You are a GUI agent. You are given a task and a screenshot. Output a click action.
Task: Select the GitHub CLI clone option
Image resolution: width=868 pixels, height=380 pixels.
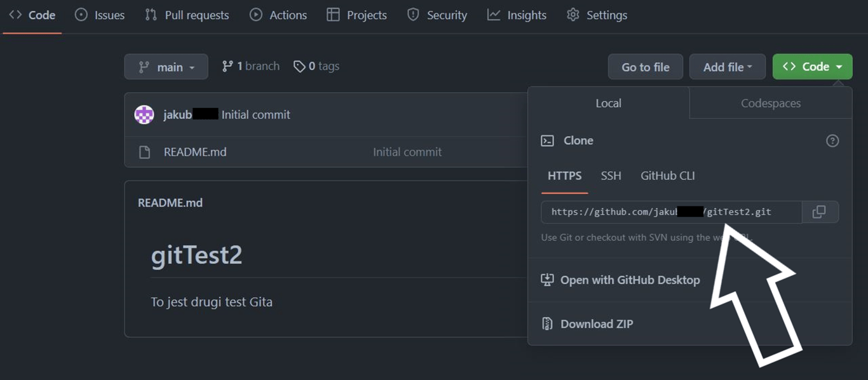[x=668, y=176]
